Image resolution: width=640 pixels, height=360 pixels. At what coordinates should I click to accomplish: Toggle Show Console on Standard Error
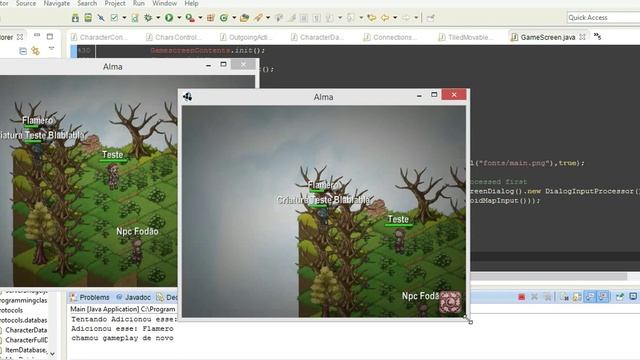point(603,297)
